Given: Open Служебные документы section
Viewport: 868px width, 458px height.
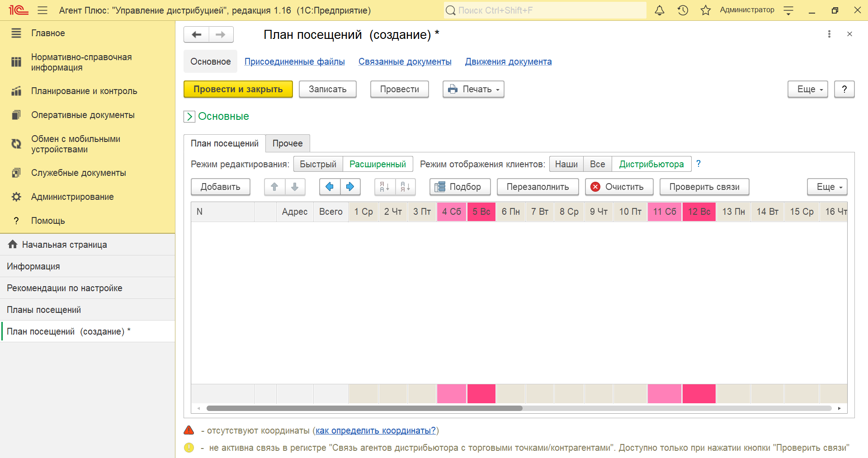Looking at the screenshot, I should [x=87, y=173].
